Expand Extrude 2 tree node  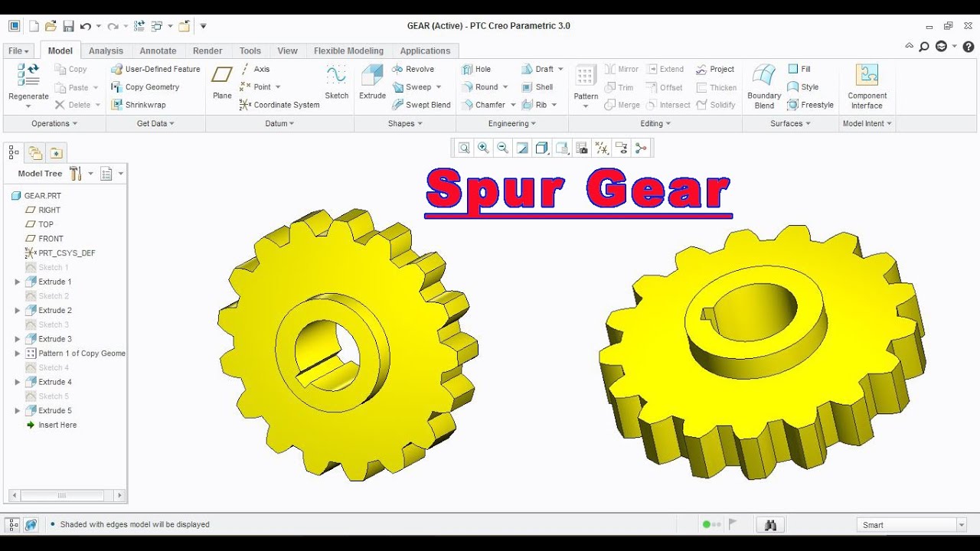point(18,310)
